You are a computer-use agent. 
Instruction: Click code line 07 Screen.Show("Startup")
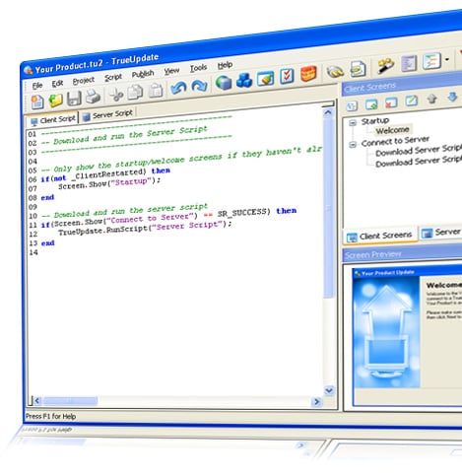109,183
